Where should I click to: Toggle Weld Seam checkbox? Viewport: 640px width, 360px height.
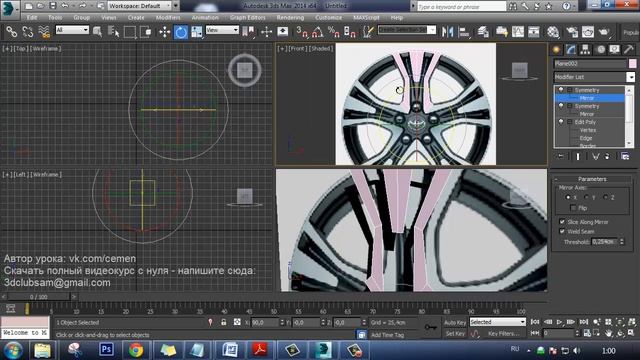(x=562, y=231)
